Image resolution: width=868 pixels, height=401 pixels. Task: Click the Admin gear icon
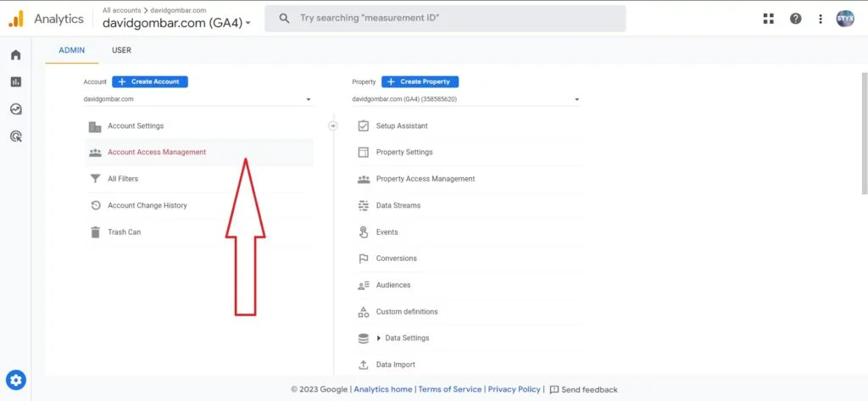pos(15,380)
